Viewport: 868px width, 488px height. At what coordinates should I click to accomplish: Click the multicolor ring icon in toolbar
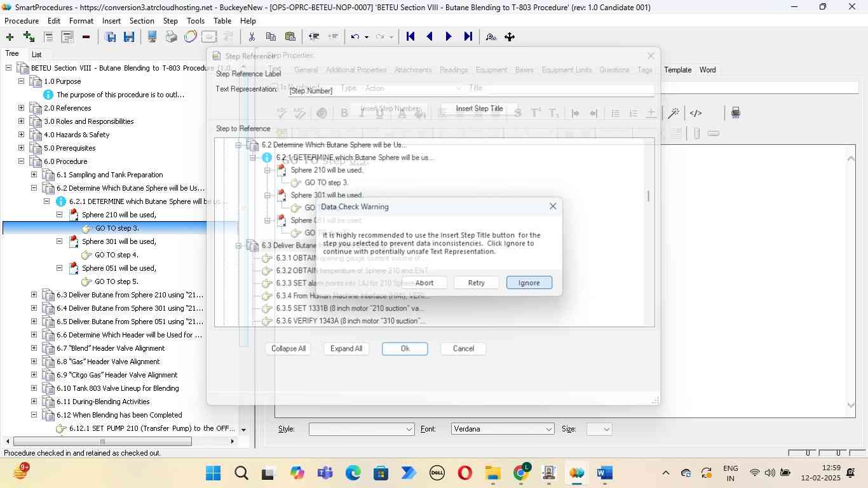(191, 37)
